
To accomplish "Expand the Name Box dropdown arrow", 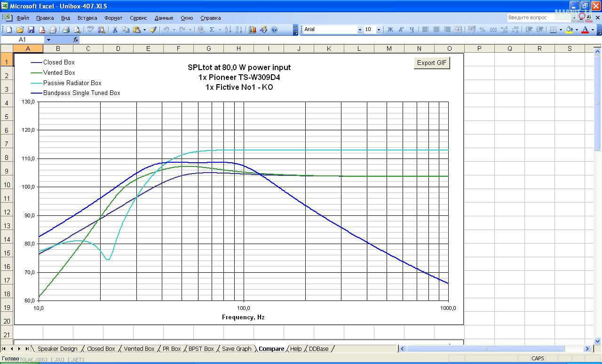I will click(x=48, y=40).
